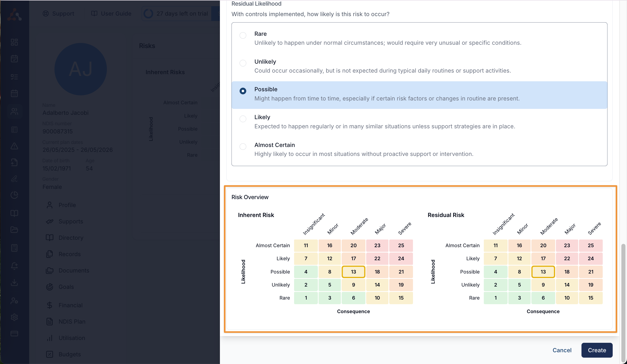Click the Cancel link
Viewport: 627px width, 364px height.
point(562,350)
